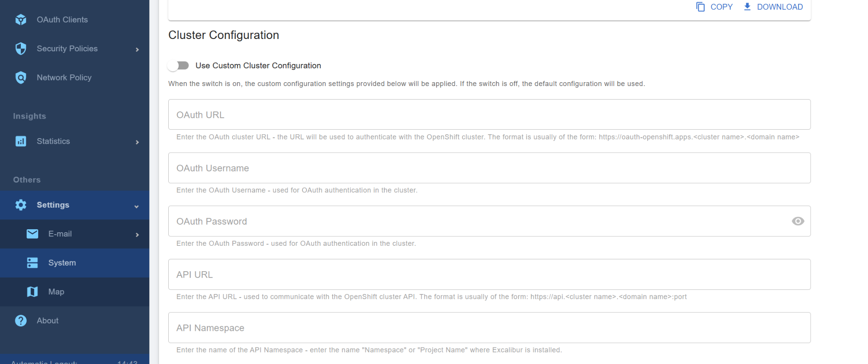868x364 pixels.
Task: Click the Settings gear icon
Action: coord(21,205)
